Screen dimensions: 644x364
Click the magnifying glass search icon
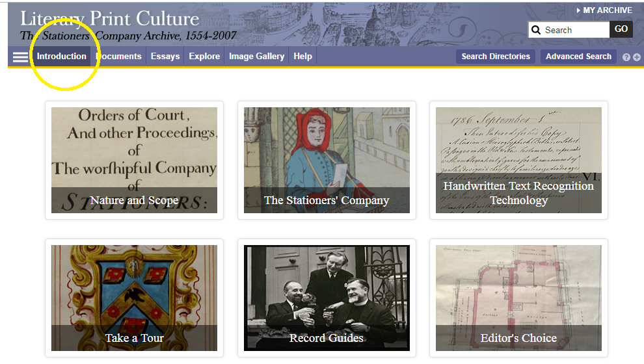(535, 30)
